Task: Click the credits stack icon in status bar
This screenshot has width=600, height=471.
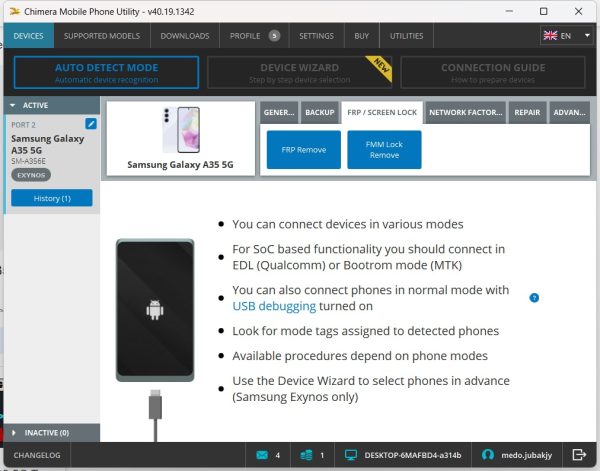Action: [x=307, y=455]
